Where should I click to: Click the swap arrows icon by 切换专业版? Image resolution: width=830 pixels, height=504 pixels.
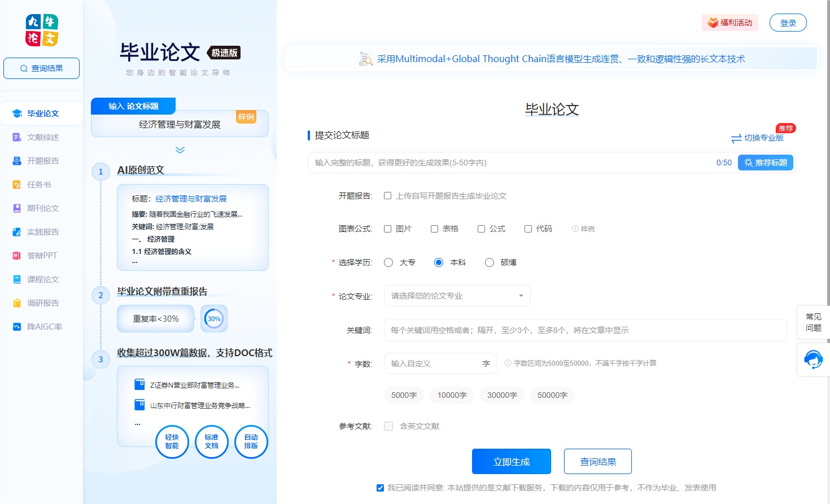[x=736, y=138]
